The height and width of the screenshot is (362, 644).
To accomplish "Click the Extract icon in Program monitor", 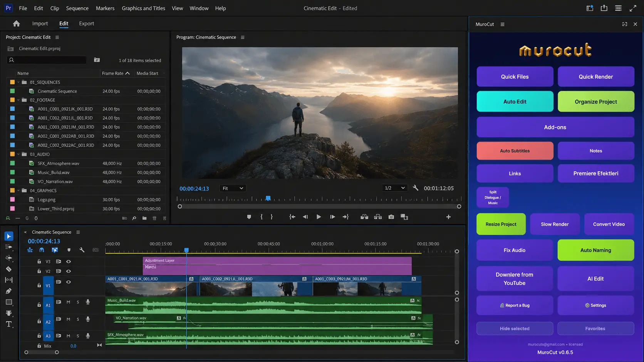I will tap(378, 217).
